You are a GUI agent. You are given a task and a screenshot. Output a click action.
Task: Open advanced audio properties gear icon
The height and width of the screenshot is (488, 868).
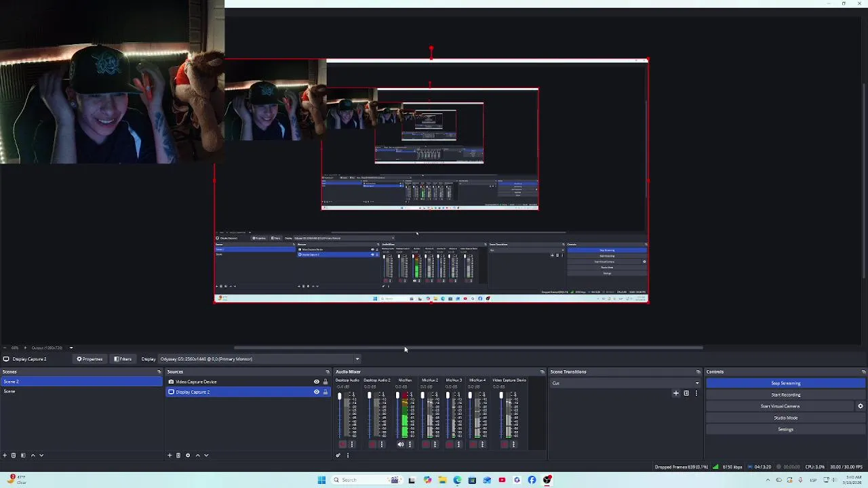(338, 455)
